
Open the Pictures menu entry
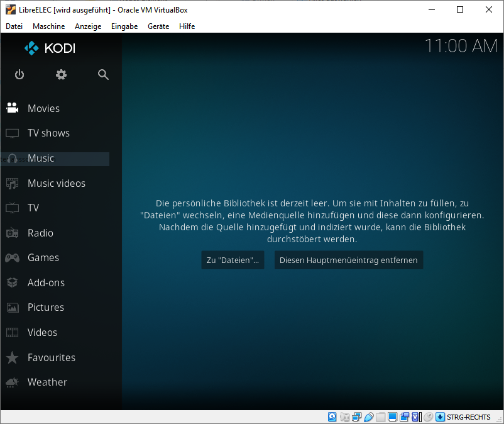click(x=45, y=308)
